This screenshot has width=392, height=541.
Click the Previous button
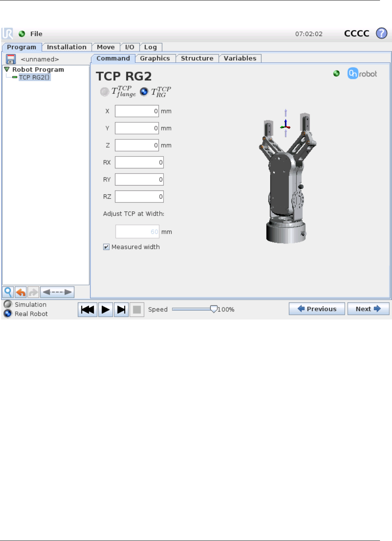(317, 309)
